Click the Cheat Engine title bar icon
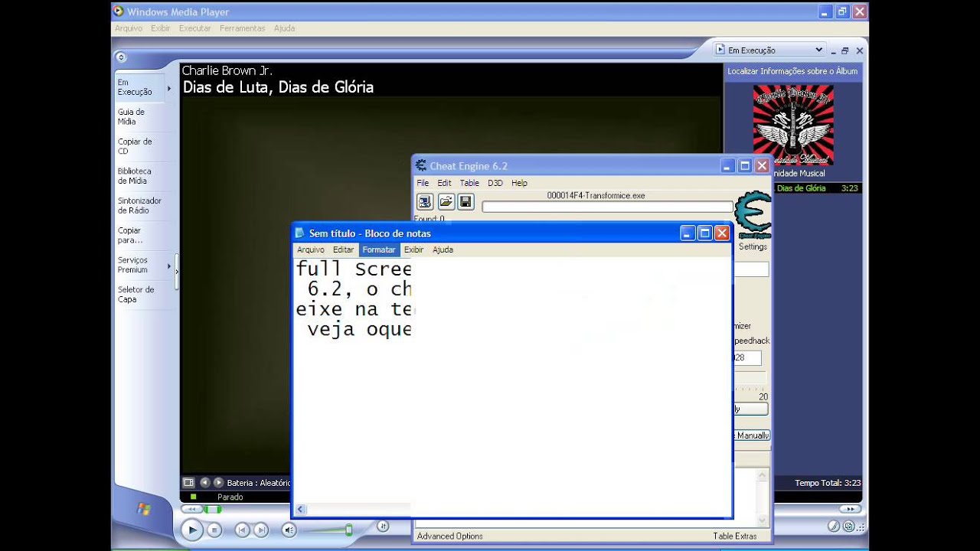The width and height of the screenshot is (980, 551). tap(421, 166)
